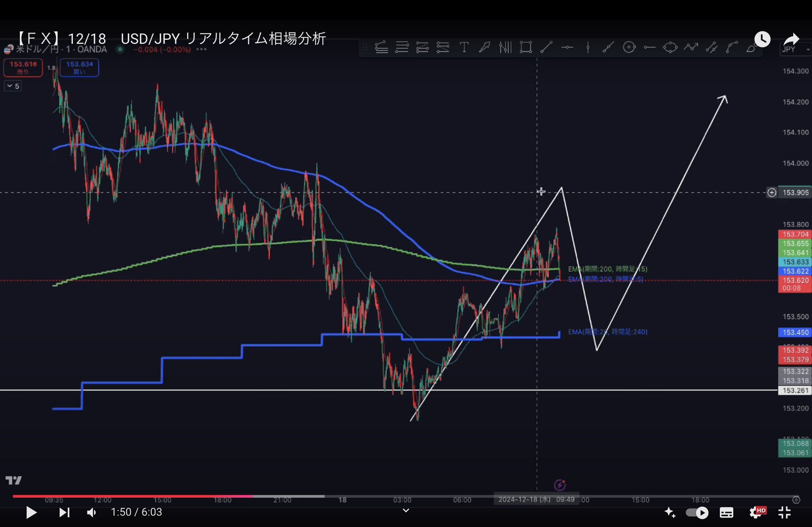
Task: Select the circle drawing tool
Action: (x=629, y=48)
